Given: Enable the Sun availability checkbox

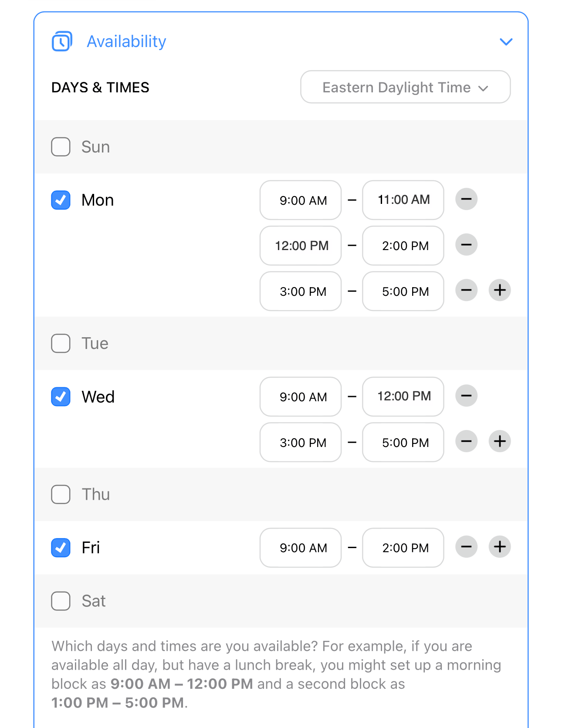Looking at the screenshot, I should (x=61, y=147).
